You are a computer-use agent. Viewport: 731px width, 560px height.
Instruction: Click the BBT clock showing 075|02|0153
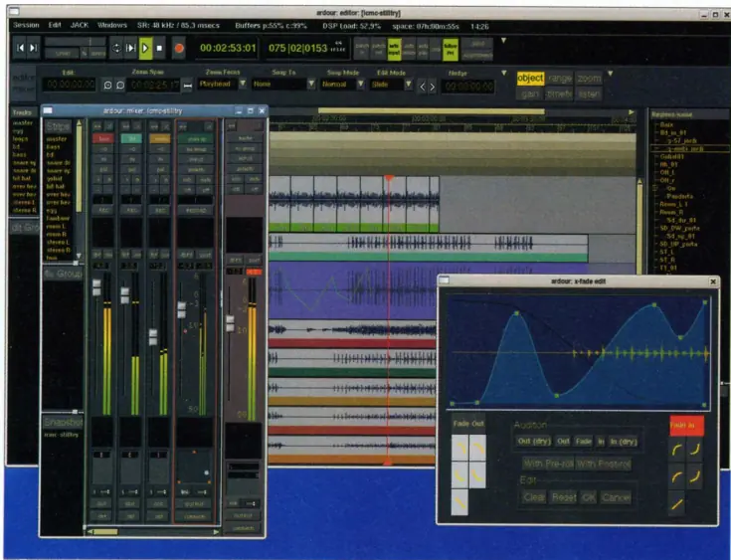tap(306, 48)
